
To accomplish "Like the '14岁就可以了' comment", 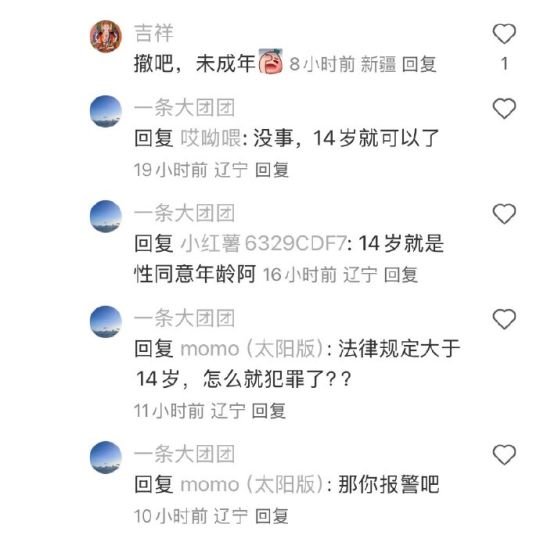I will coord(504,109).
